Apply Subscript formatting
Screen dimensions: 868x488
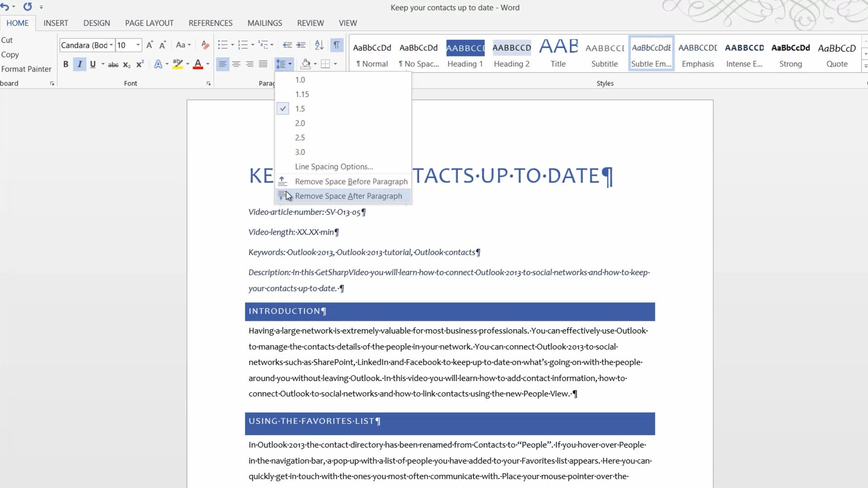tap(127, 65)
